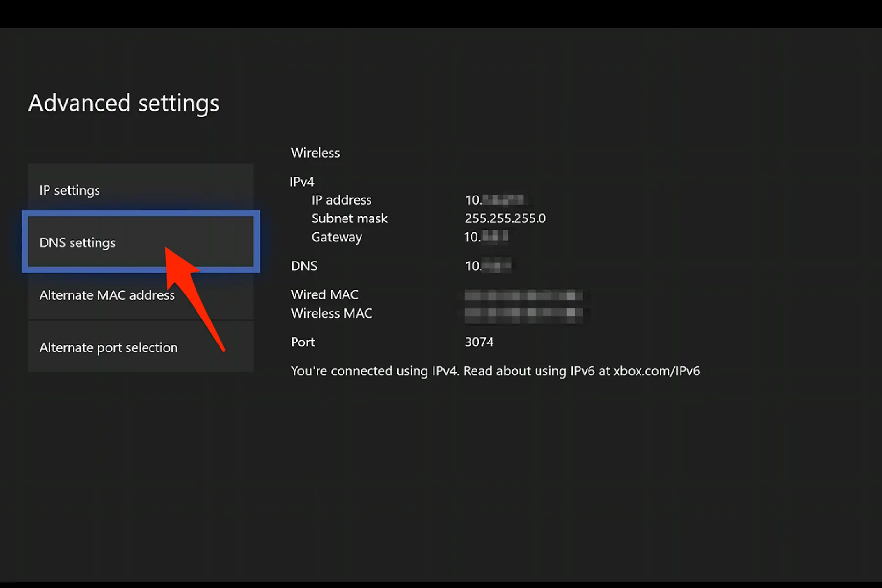Select the Port value 3074
The width and height of the screenshot is (882, 588).
[x=480, y=342]
